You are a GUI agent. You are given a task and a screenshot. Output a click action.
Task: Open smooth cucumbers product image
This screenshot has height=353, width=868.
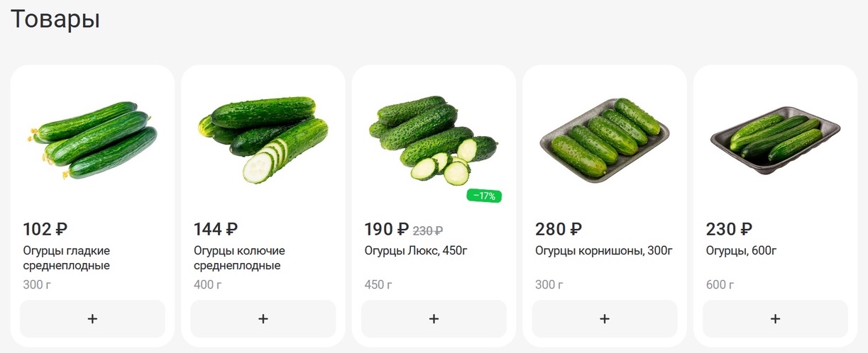click(x=92, y=140)
